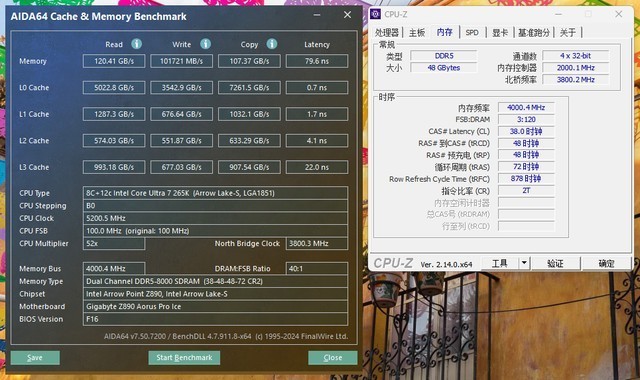The width and height of the screenshot is (640, 380).
Task: Click the tRCD value 48 时钟
Action: pyautogui.click(x=526, y=143)
